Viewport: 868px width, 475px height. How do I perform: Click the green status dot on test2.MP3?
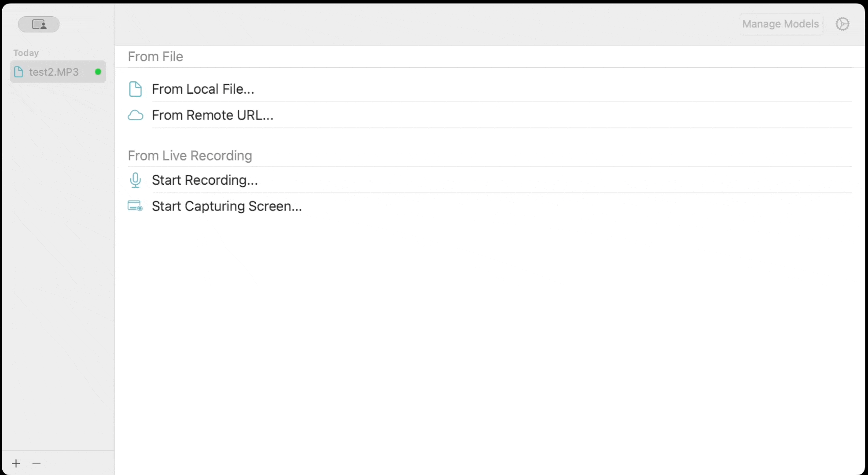[x=97, y=72]
